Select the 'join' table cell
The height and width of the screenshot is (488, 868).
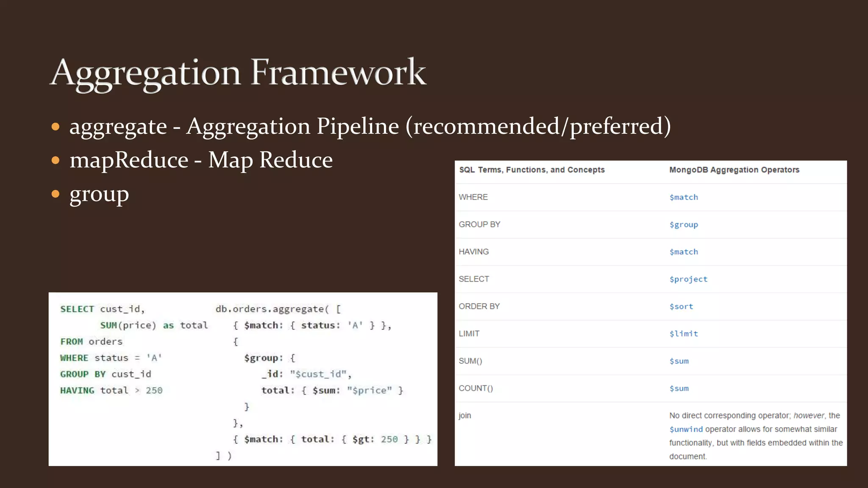tap(465, 416)
